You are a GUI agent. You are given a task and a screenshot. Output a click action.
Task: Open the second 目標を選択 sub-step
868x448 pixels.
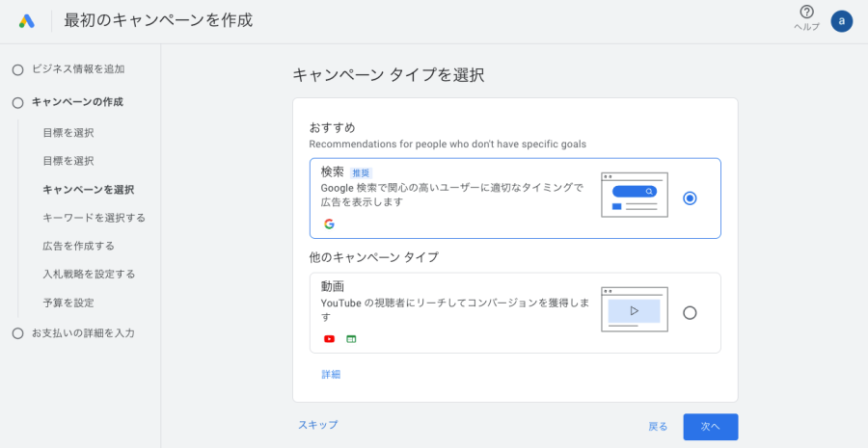(x=68, y=161)
